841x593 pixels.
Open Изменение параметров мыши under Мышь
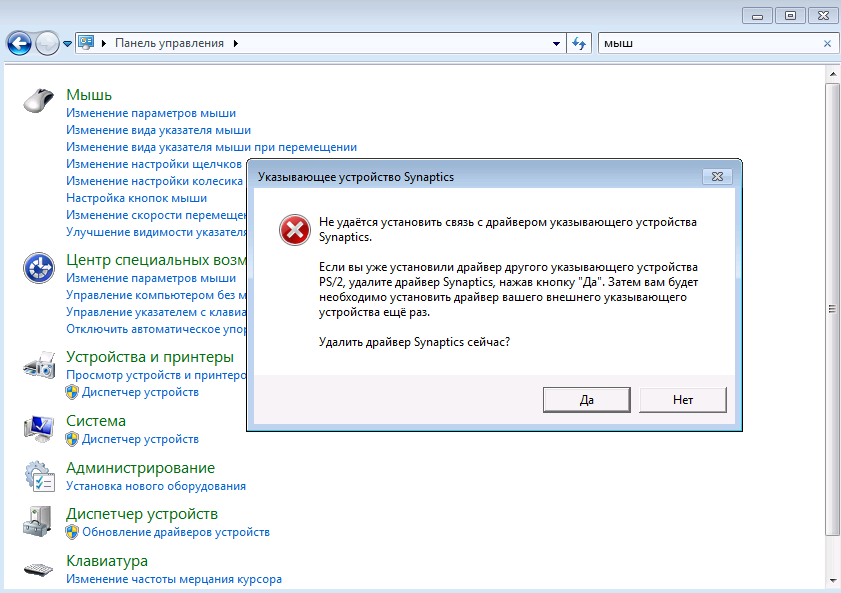pyautogui.click(x=151, y=113)
